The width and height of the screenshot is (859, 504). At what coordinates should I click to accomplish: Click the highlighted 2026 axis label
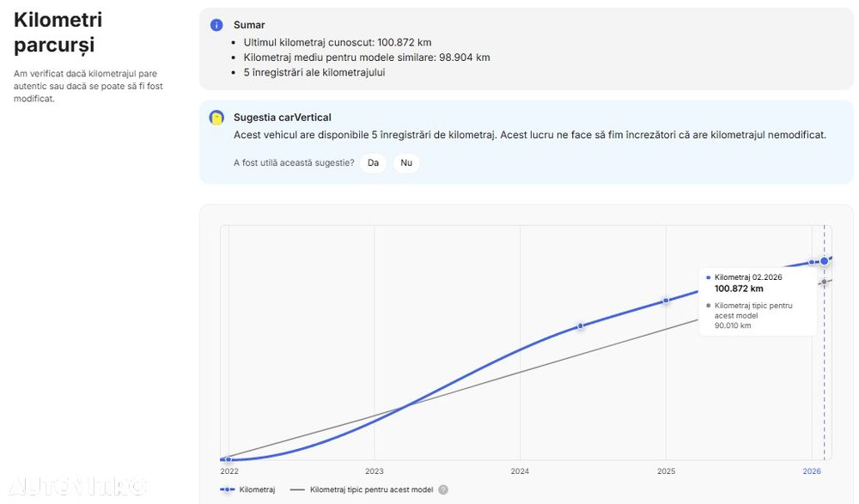coord(812,471)
